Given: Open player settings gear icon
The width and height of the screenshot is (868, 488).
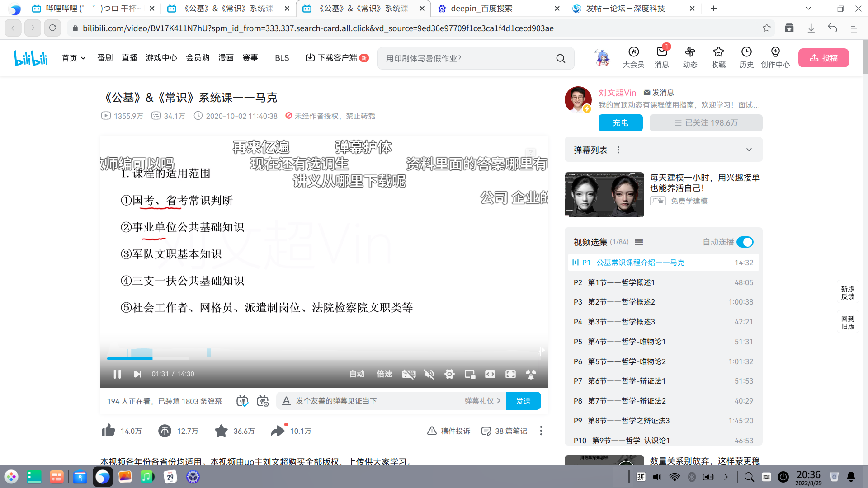Looking at the screenshot, I should pyautogui.click(x=449, y=374).
